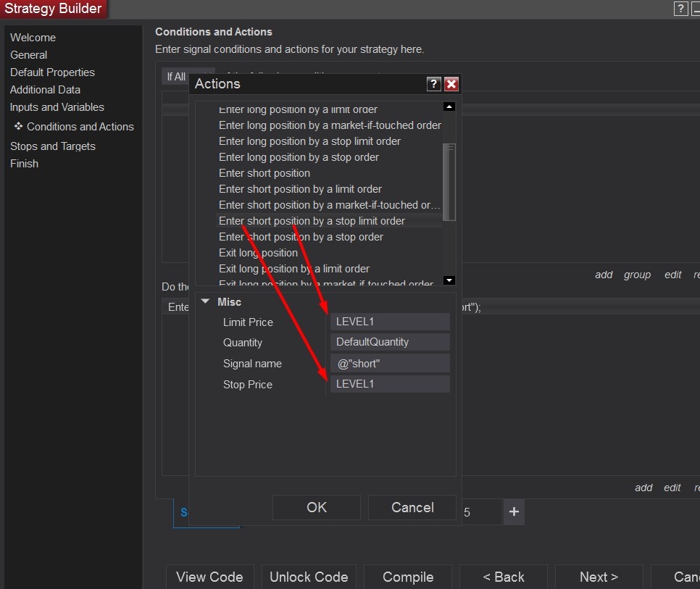The width and height of the screenshot is (700, 589).
Task: Go to Additional Data page
Action: 45,90
